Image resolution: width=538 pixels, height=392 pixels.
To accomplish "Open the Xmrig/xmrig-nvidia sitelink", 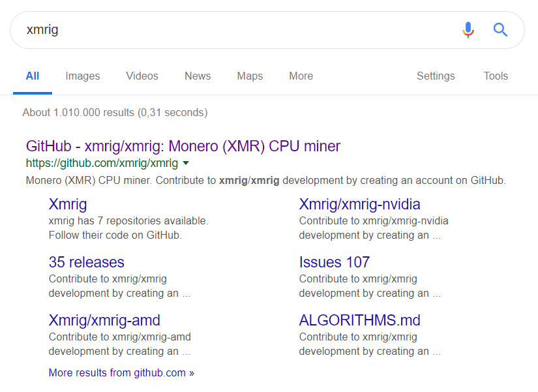I will [x=359, y=205].
